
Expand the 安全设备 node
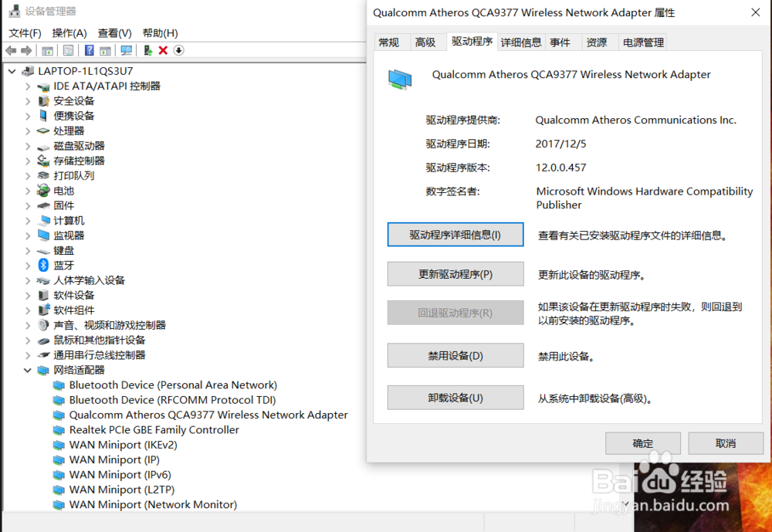tap(28, 101)
